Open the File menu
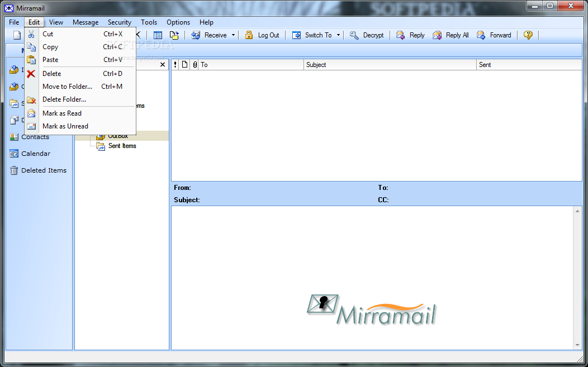This screenshot has height=367, width=588. coord(14,22)
